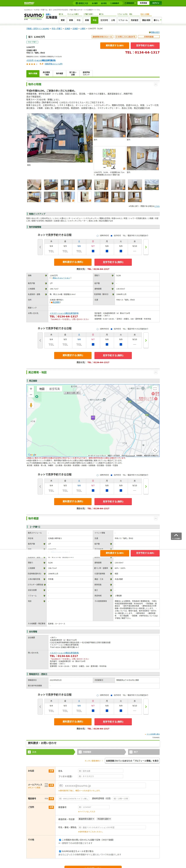Click floating bar 資料請求する(無料) button

(115, 553)
